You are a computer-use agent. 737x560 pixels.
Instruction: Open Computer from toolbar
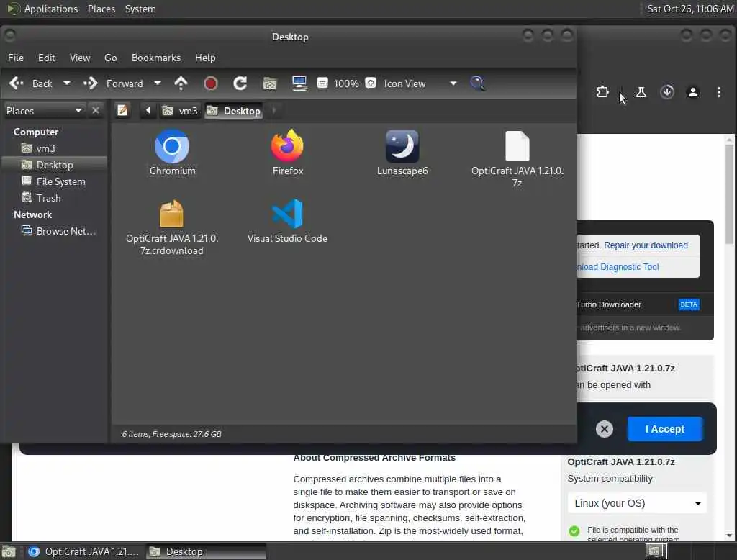point(299,83)
